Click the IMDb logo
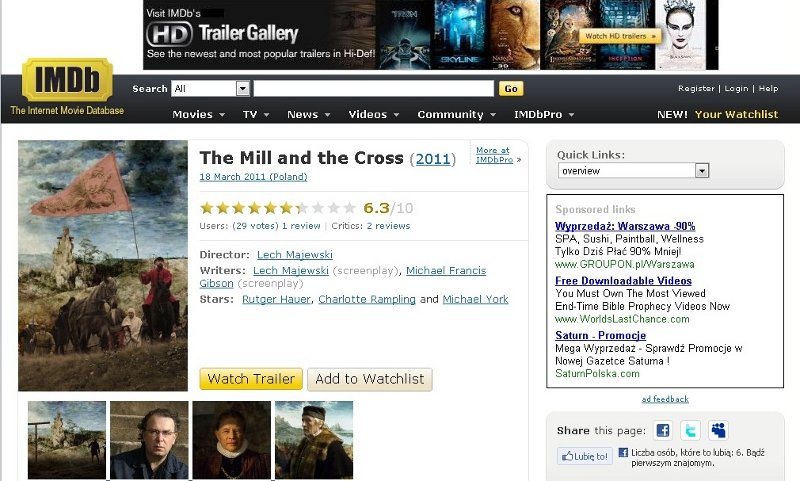Viewport: 800px width, 481px height. pyautogui.click(x=67, y=79)
